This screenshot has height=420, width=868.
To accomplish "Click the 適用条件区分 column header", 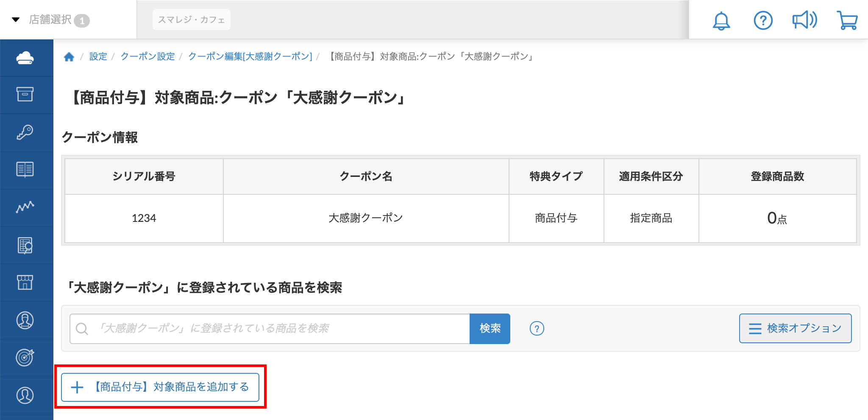I will (x=651, y=176).
